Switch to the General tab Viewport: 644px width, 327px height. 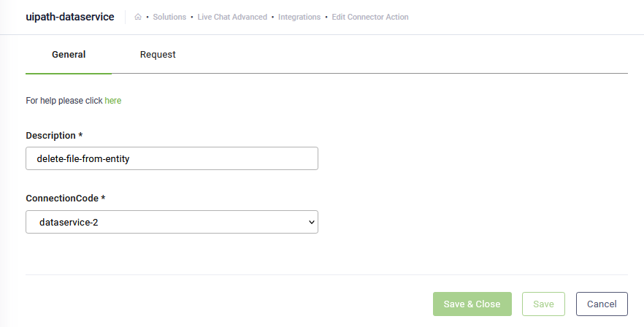(x=69, y=55)
